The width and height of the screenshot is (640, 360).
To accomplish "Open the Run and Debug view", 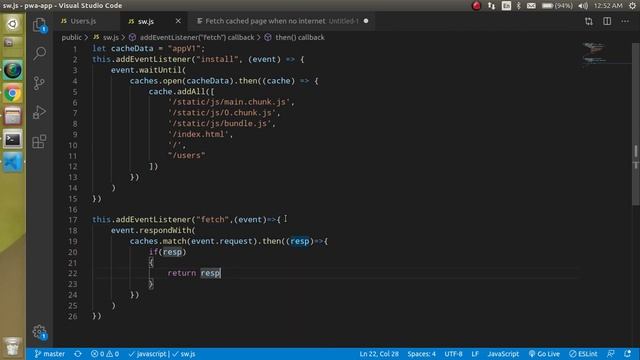I will 40,112.
